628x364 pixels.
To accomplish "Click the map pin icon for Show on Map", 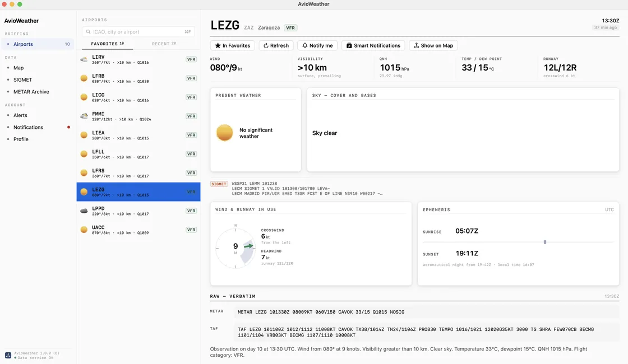I will pyautogui.click(x=417, y=45).
